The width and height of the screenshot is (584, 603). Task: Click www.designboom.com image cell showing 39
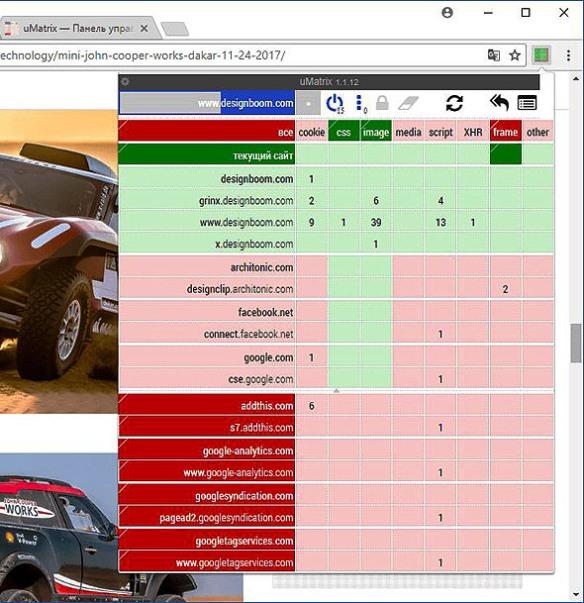tap(376, 222)
